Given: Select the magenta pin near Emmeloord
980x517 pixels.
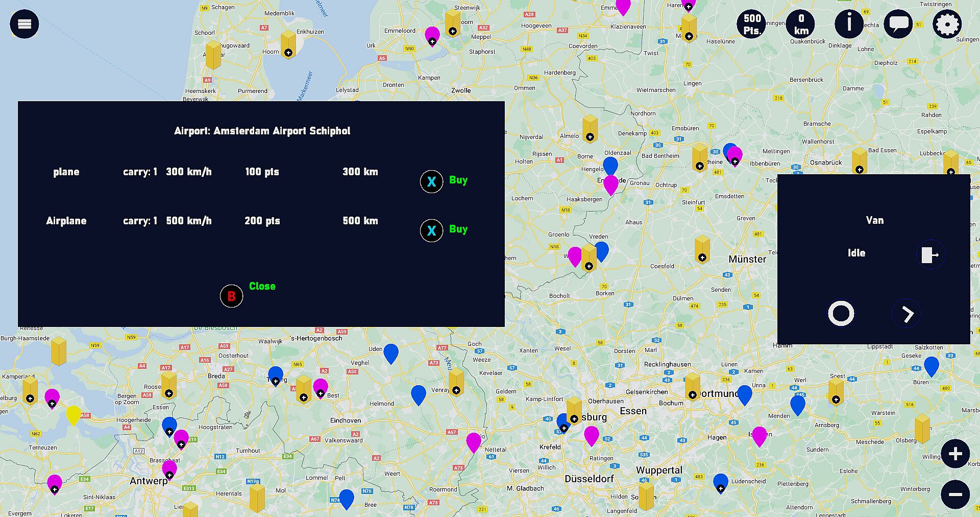Looking at the screenshot, I should click(x=432, y=36).
